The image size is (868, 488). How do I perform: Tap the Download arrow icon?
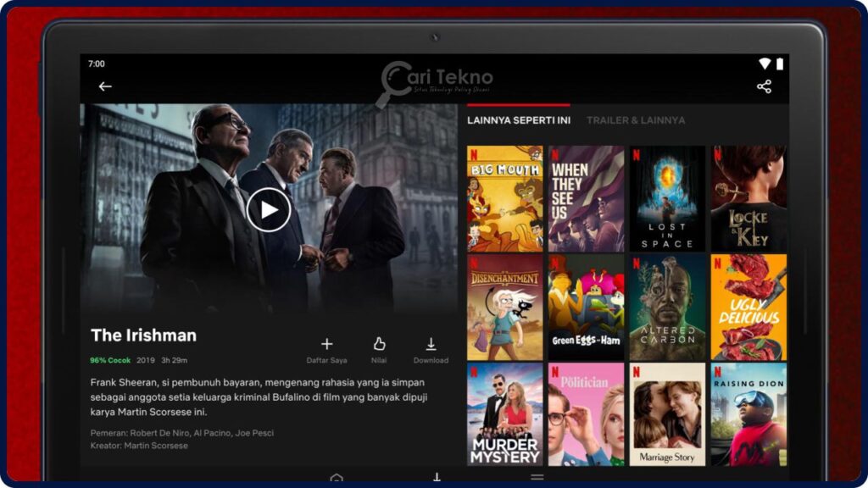click(x=431, y=344)
